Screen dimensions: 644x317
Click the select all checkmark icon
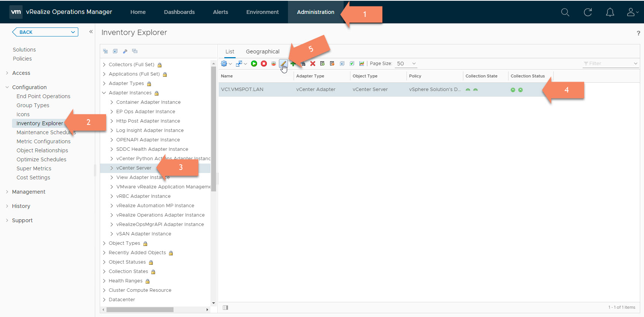pos(352,64)
